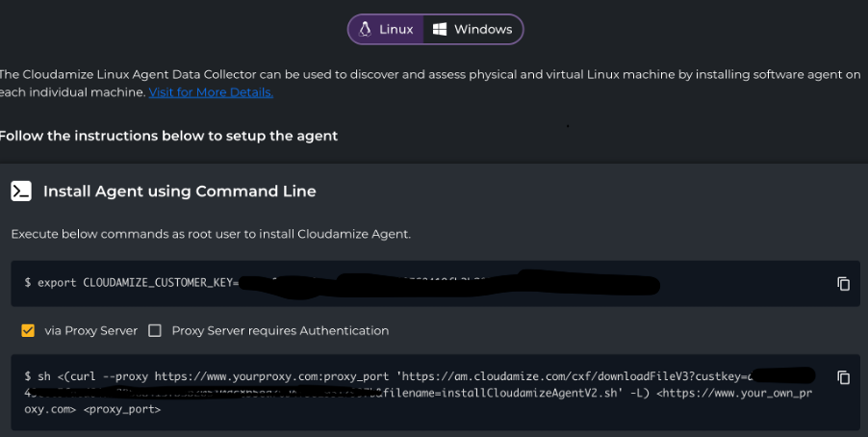Switch to the Linux tab

click(x=387, y=29)
